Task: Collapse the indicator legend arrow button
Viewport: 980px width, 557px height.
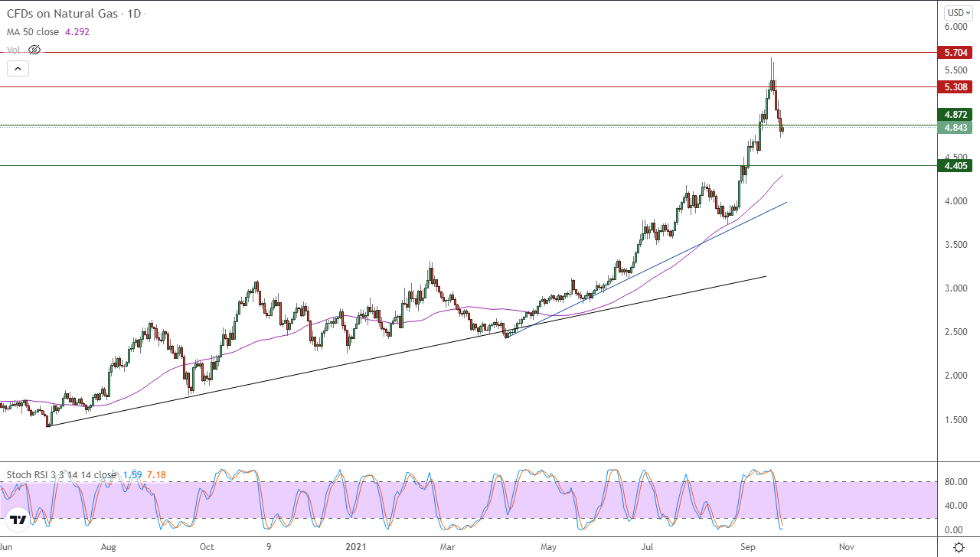Action: (18, 68)
